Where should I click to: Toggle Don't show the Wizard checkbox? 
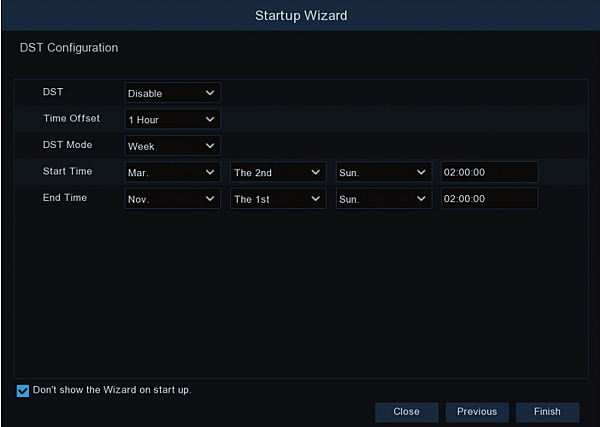click(23, 390)
